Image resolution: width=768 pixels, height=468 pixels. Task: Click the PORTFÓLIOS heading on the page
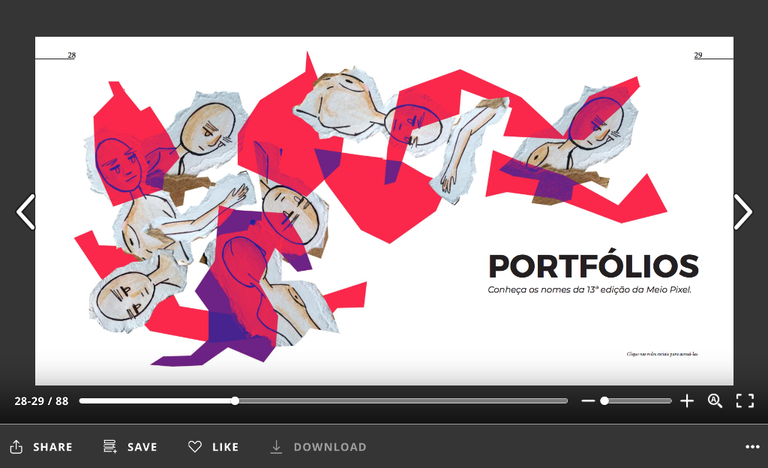coord(593,266)
